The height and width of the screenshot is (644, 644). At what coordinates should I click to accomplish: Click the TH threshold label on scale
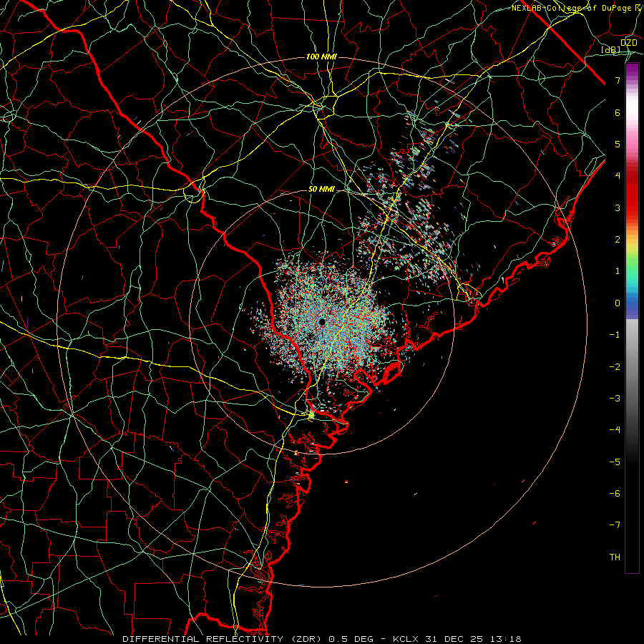tap(615, 557)
